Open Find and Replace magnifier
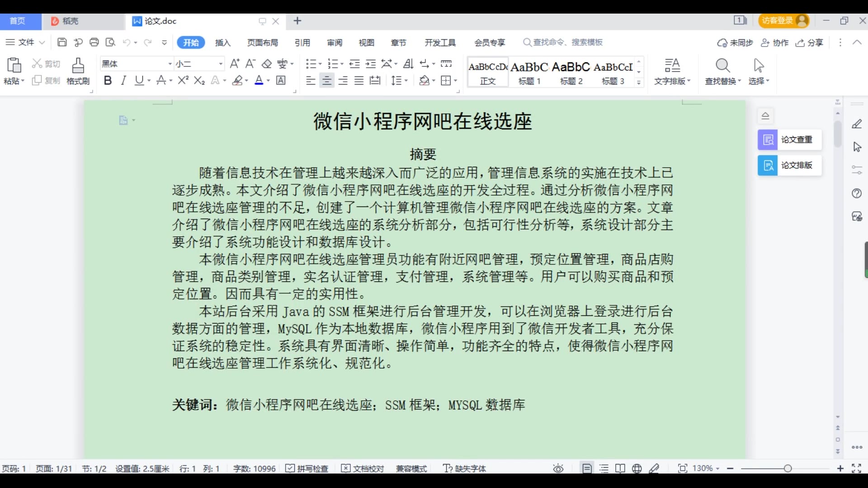The width and height of the screenshot is (868, 488). pos(722,66)
